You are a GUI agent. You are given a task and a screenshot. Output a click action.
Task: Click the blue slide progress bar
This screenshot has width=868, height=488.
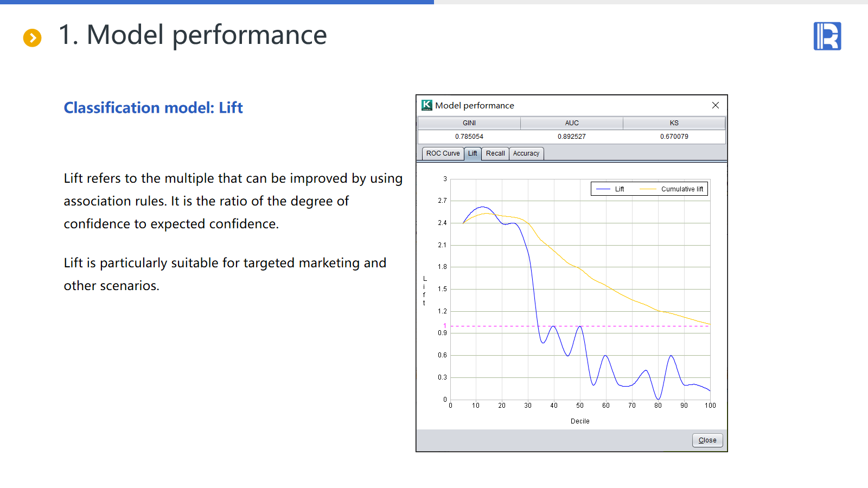[217, 2]
